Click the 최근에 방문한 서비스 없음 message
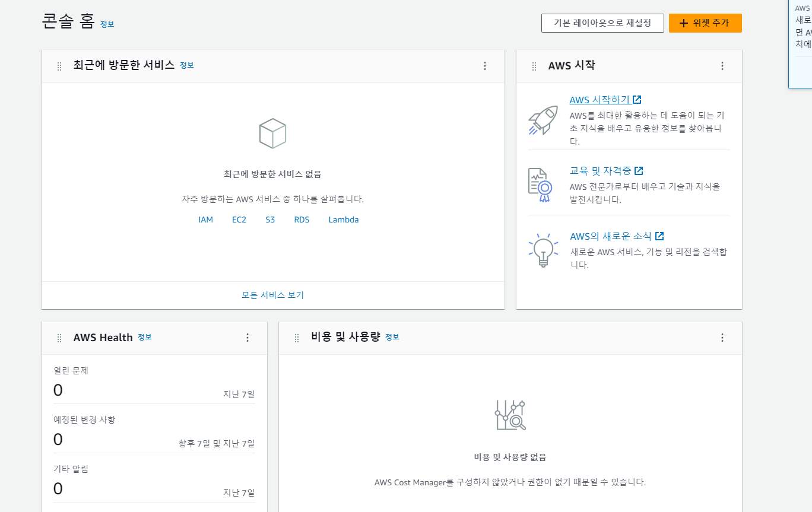Screen dimensions: 812x512 click(272, 174)
